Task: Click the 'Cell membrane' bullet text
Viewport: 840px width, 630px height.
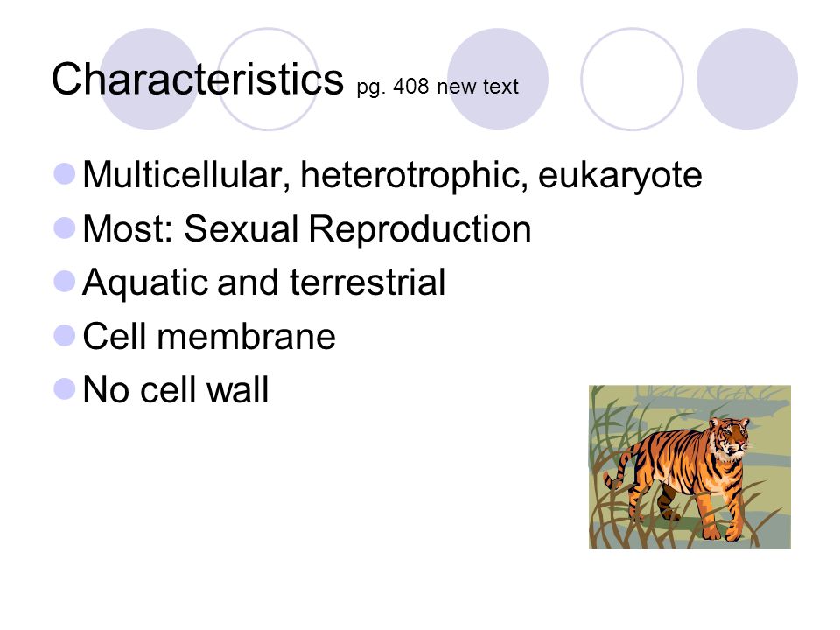Action: (209, 336)
